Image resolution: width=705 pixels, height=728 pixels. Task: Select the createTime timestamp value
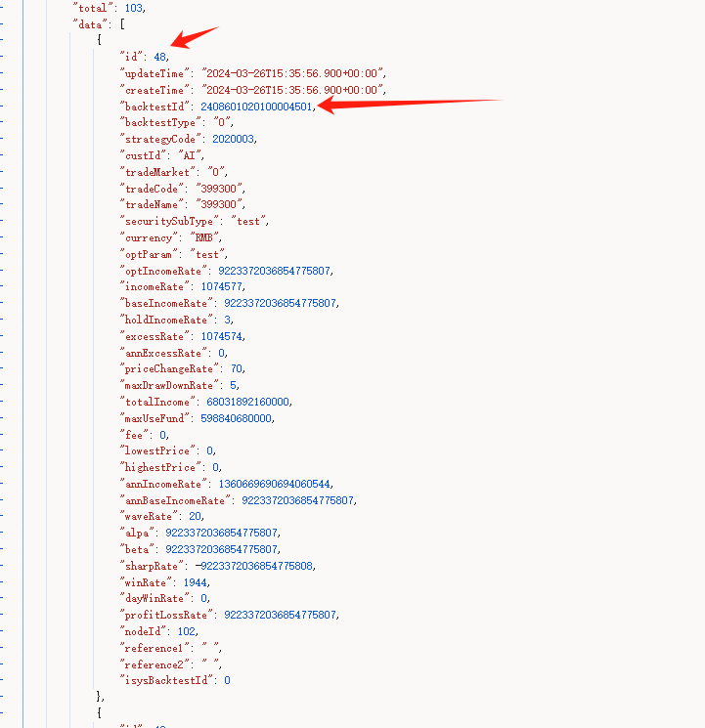[291, 90]
